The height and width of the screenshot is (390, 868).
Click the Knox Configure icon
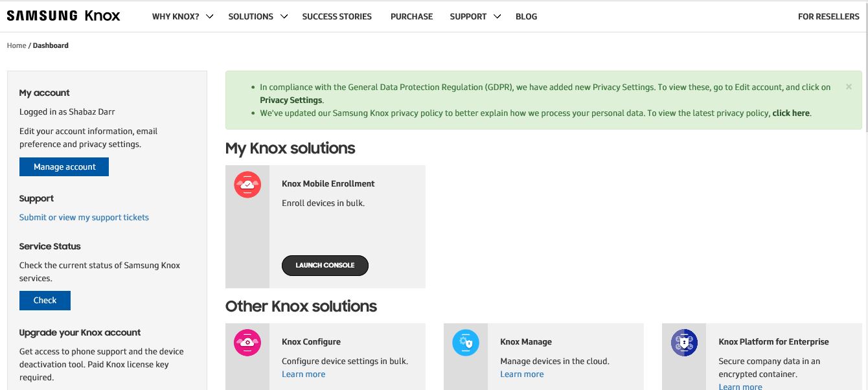[x=247, y=343]
